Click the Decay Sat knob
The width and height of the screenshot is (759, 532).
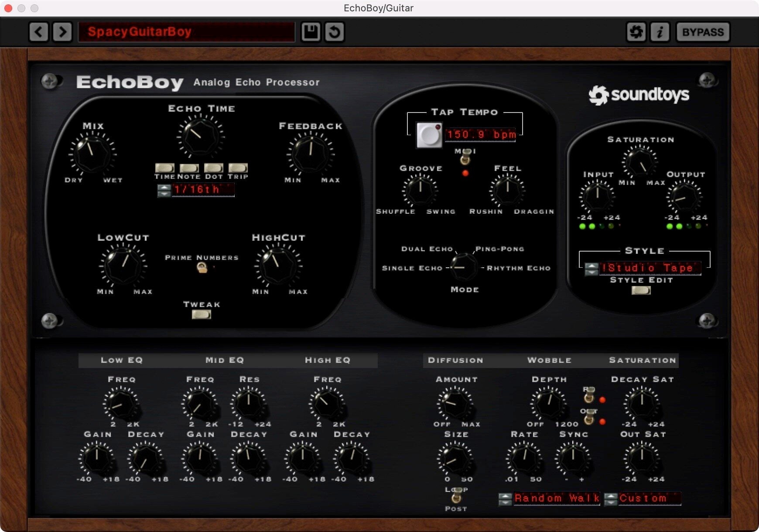click(642, 404)
